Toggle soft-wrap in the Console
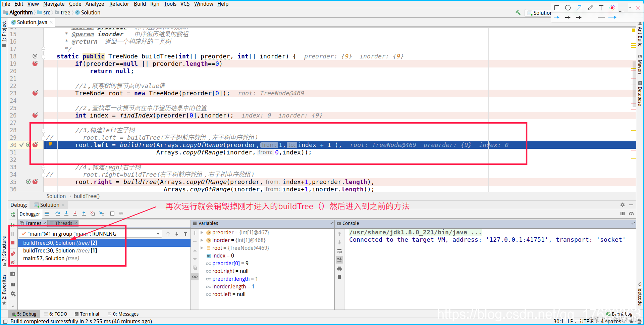The height and width of the screenshot is (325, 644). click(339, 251)
